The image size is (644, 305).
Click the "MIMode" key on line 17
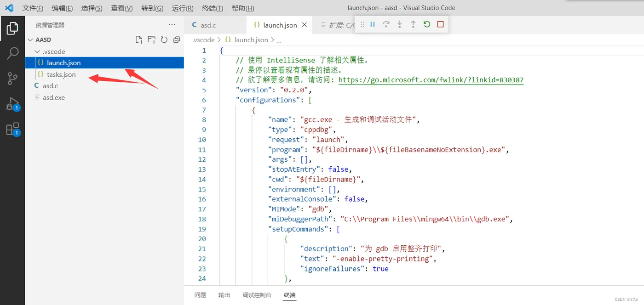click(284, 209)
